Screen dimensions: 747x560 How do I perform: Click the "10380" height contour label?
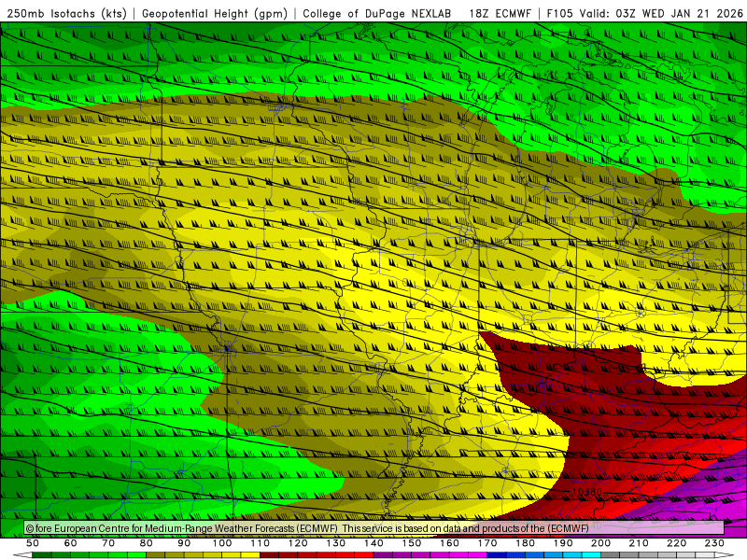click(587, 492)
